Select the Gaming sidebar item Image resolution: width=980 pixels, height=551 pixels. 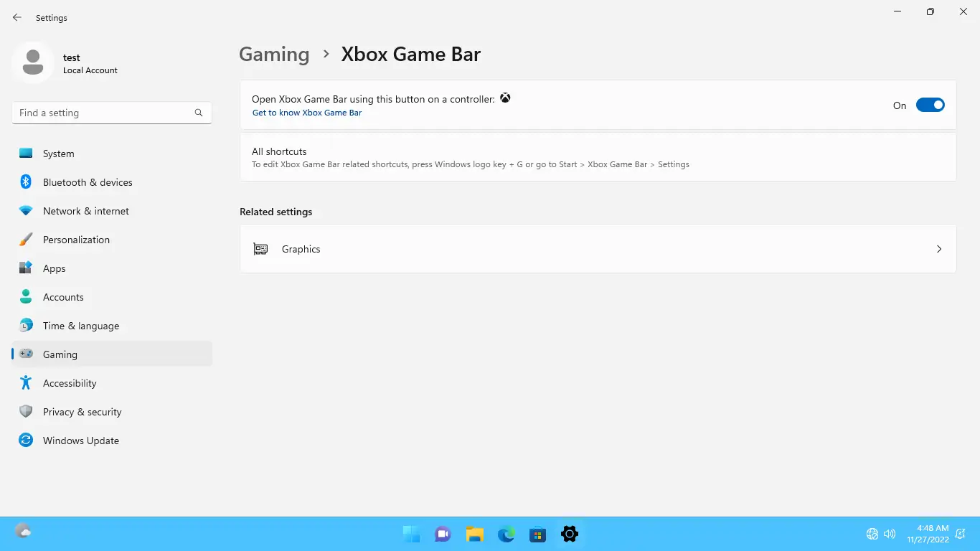[112, 354]
